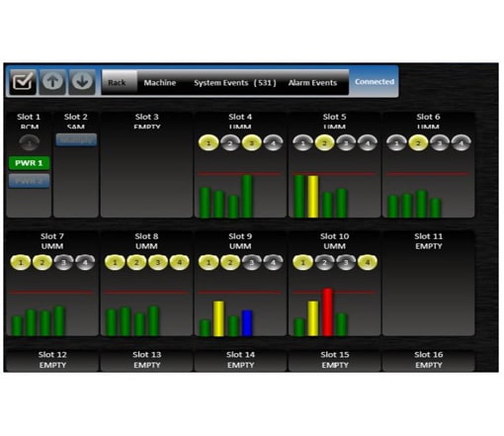Toggle channel 4 in Slot 9
The width and height of the screenshot is (504, 436).
tap(273, 263)
